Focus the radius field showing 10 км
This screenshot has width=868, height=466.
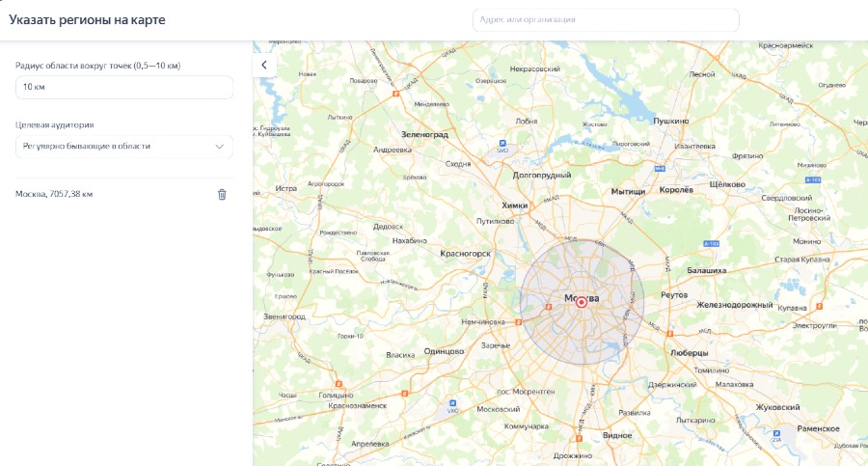pos(123,87)
